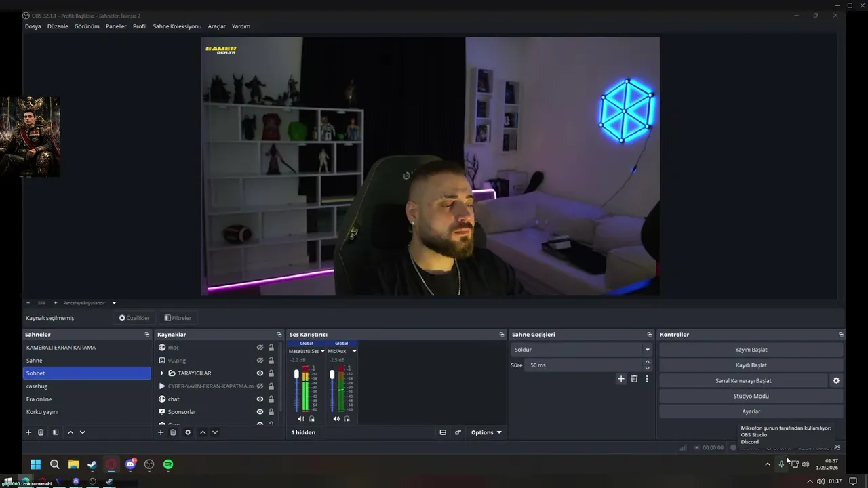This screenshot has width=868, height=488.
Task: Switch the audio mixer layout icon
Action: [x=443, y=432]
